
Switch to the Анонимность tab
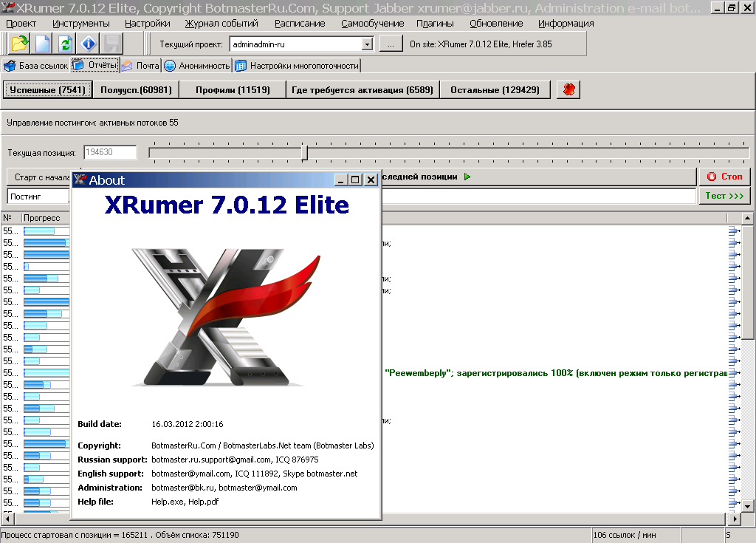pos(197,66)
